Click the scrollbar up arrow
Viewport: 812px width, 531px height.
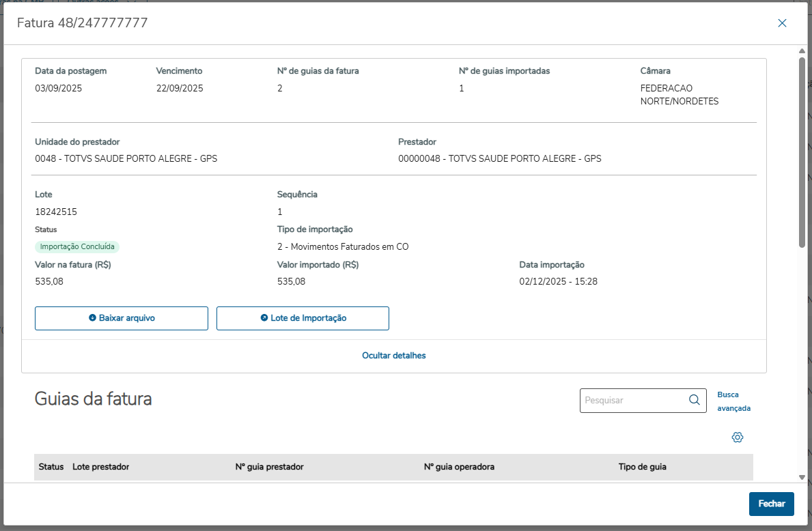point(802,51)
